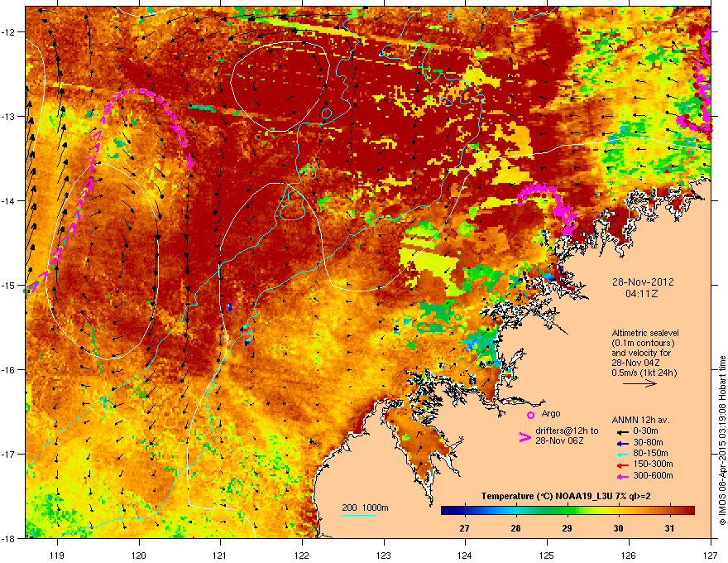This screenshot has height=563, width=728.
Task: Click the cyan 200 1000m isobath legend line
Action: tap(358, 515)
